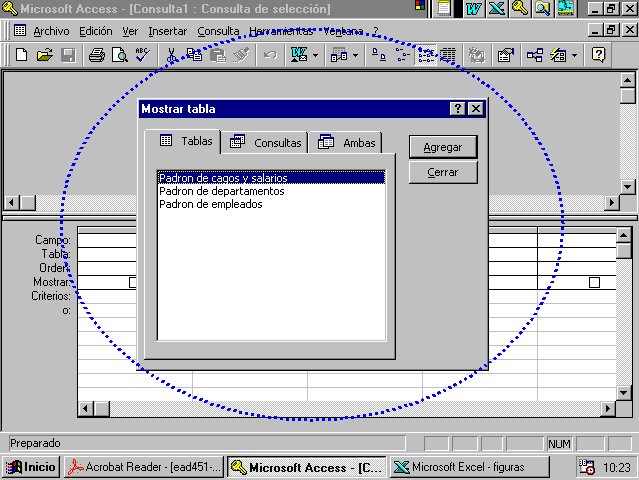Viewport: 639px width, 480px height.
Task: Select the Small Icons view button
Action: pyautogui.click(x=402, y=55)
